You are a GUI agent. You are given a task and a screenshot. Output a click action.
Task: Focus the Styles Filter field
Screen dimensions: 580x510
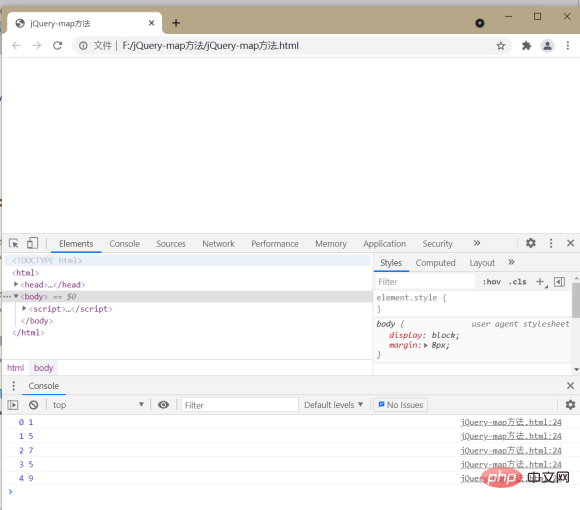[x=425, y=282]
